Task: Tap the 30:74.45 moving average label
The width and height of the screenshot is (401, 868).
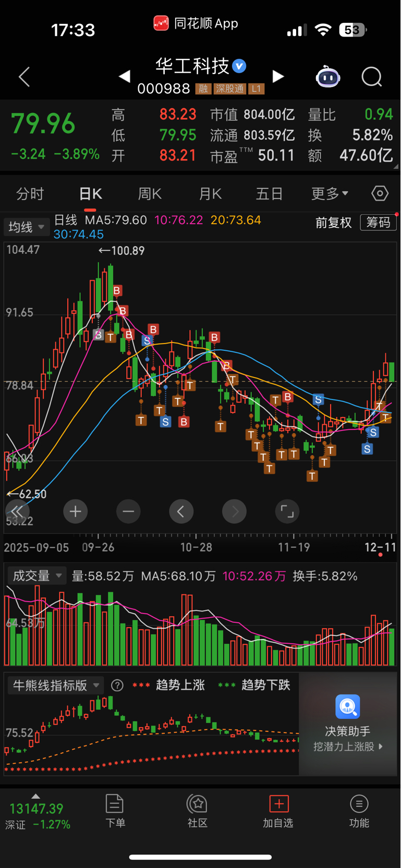Action: pos(79,234)
